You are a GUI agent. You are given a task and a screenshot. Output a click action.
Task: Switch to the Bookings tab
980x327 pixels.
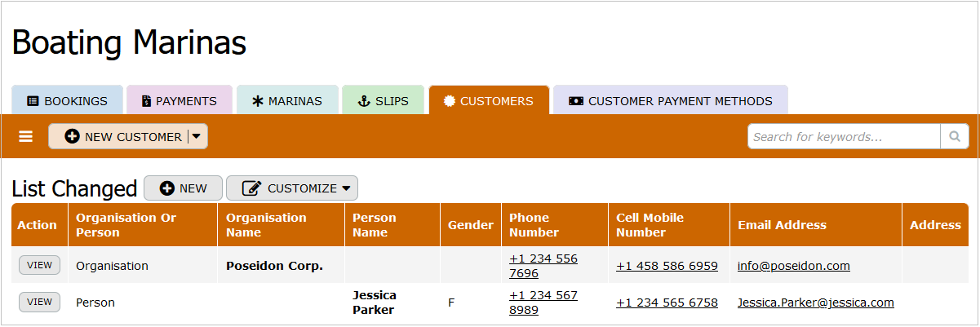click(x=68, y=101)
